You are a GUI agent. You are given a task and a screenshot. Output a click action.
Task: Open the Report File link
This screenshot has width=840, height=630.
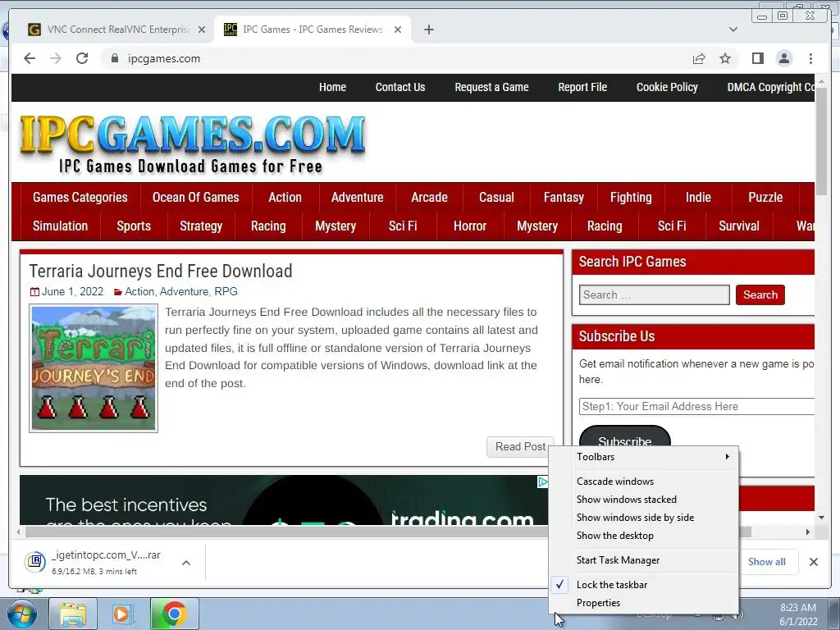pos(582,87)
